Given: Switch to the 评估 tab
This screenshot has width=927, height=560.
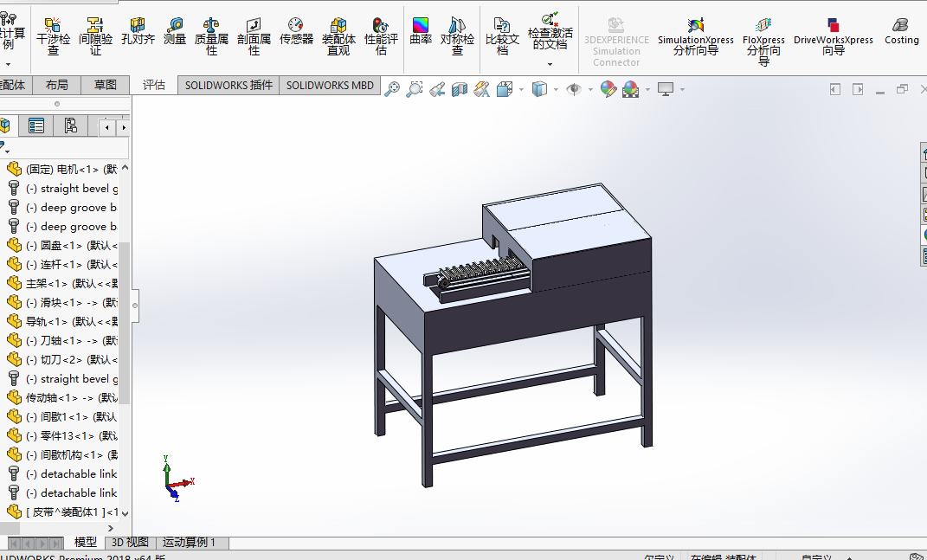Looking at the screenshot, I should click(x=154, y=85).
